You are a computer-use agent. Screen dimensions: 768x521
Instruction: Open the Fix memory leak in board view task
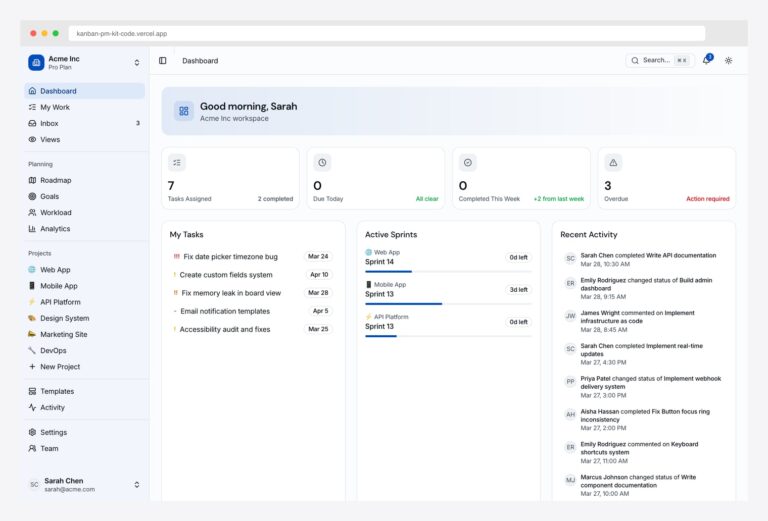coord(253,293)
